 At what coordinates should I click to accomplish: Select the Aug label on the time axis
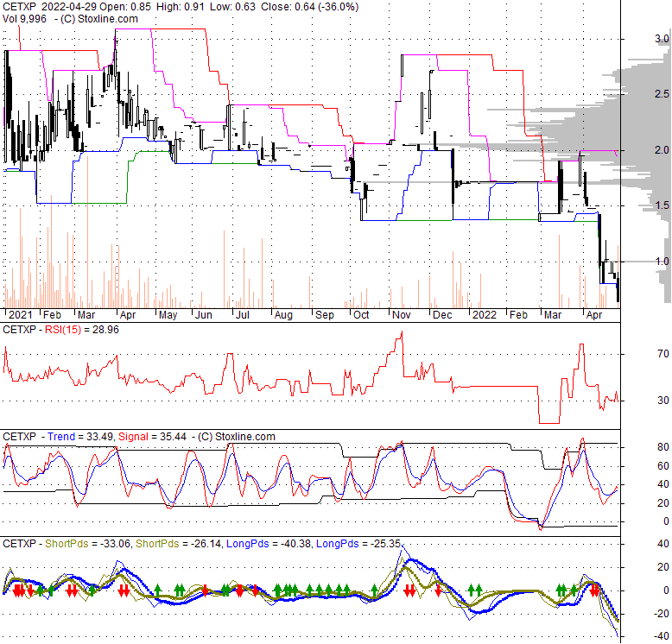point(283,315)
